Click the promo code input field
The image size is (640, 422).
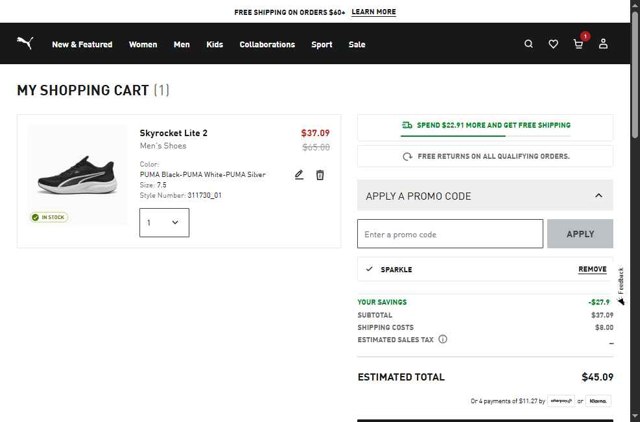click(x=450, y=234)
